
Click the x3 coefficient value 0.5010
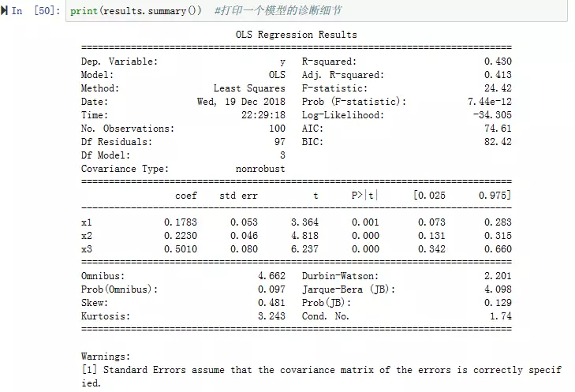pos(181,249)
